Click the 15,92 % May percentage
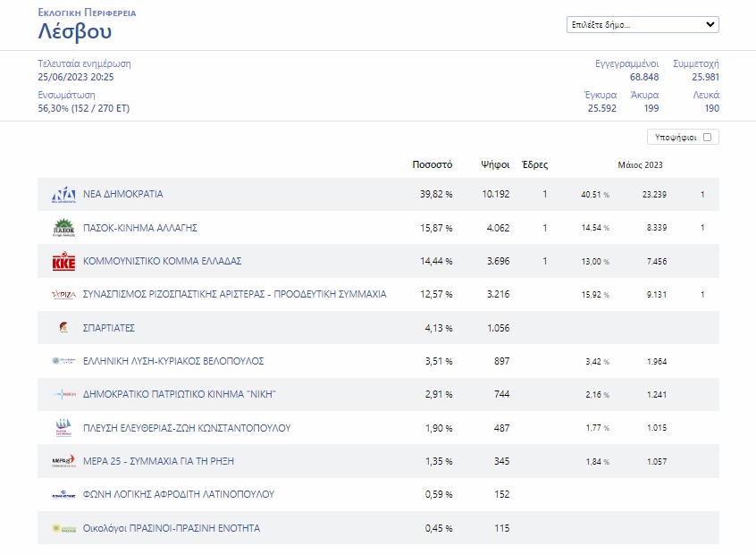The height and width of the screenshot is (554, 756). [x=595, y=294]
